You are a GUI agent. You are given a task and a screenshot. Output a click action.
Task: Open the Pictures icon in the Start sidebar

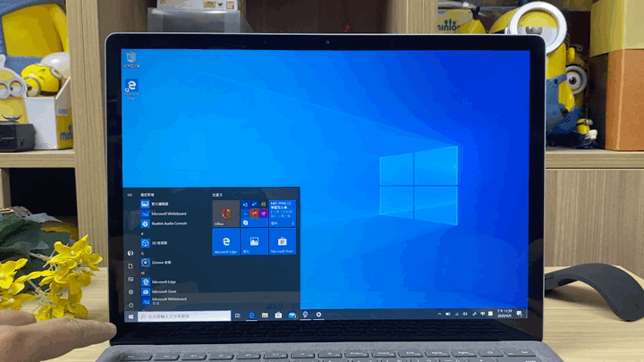(x=131, y=279)
